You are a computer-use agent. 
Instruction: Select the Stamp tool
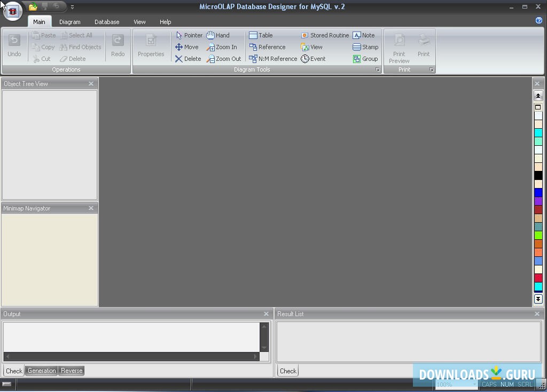coord(365,47)
